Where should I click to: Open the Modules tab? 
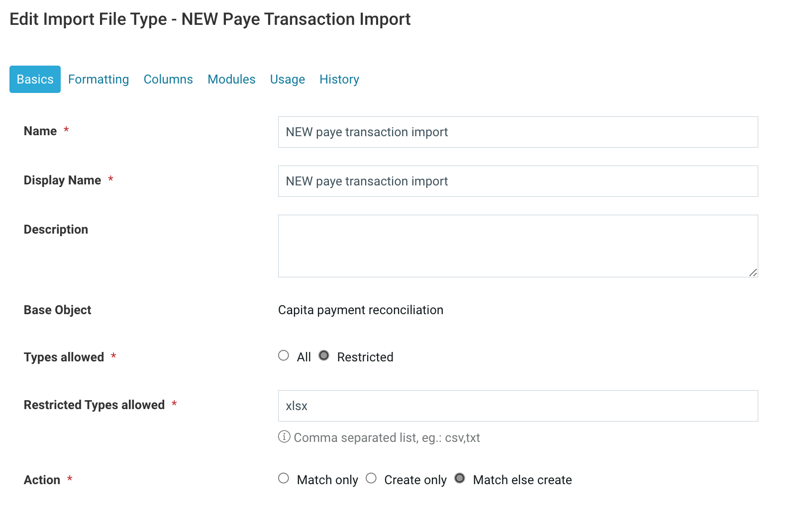231,80
